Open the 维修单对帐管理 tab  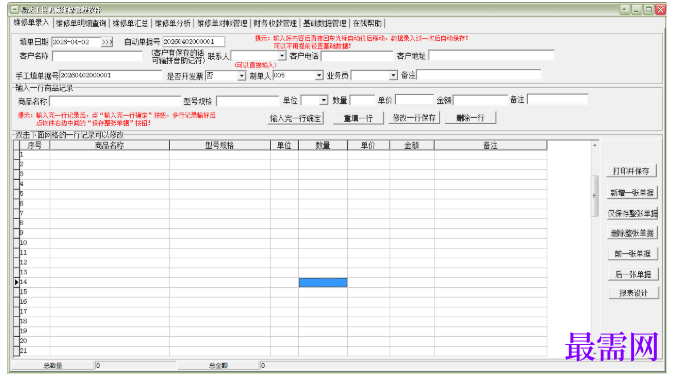click(222, 23)
